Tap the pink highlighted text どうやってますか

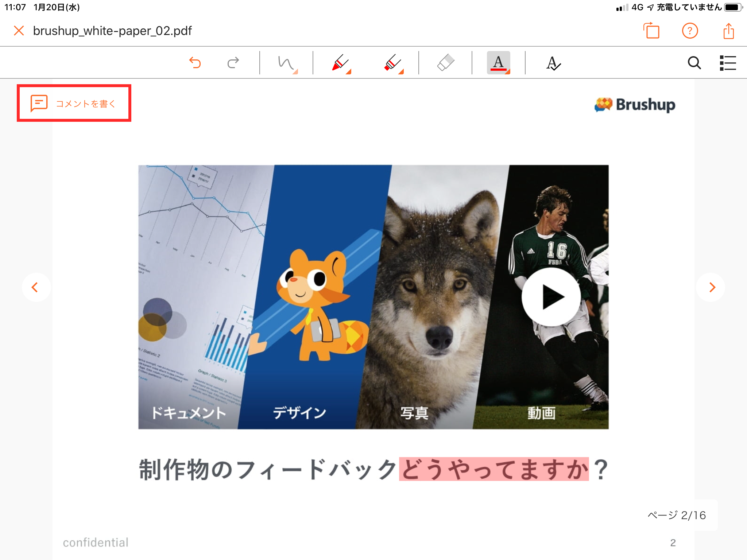[494, 469]
